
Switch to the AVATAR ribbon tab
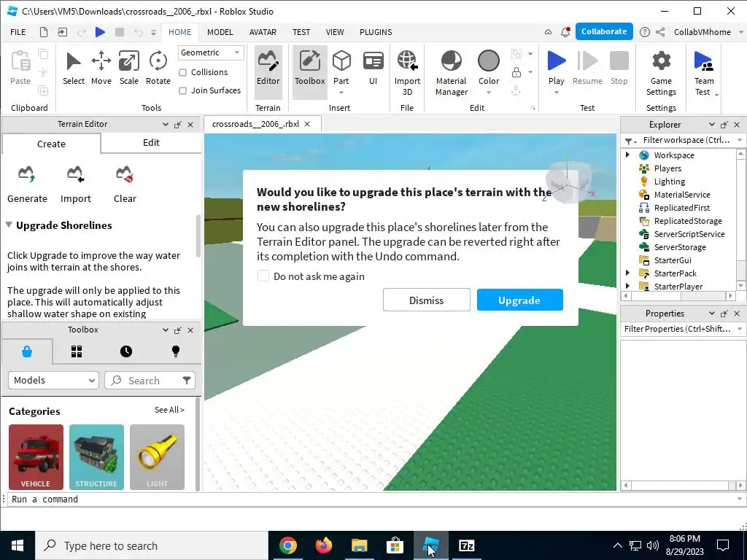263,32
